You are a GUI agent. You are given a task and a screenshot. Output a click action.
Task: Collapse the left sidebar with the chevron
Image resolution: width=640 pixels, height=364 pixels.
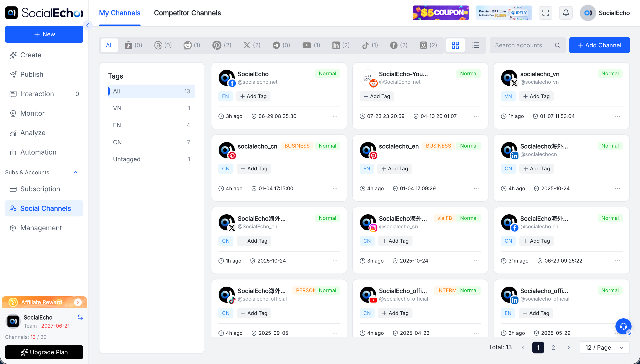[x=88, y=25]
